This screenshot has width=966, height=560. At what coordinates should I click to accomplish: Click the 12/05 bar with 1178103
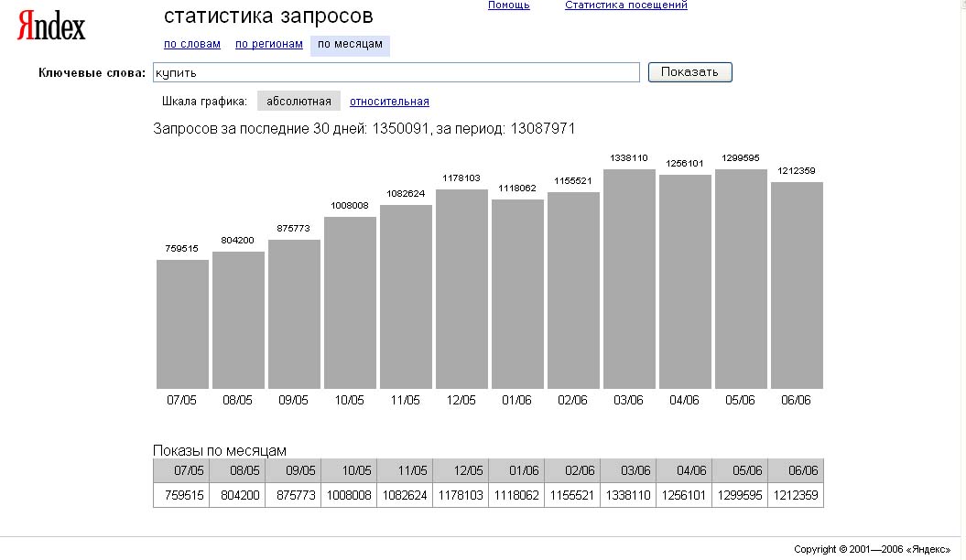point(461,289)
